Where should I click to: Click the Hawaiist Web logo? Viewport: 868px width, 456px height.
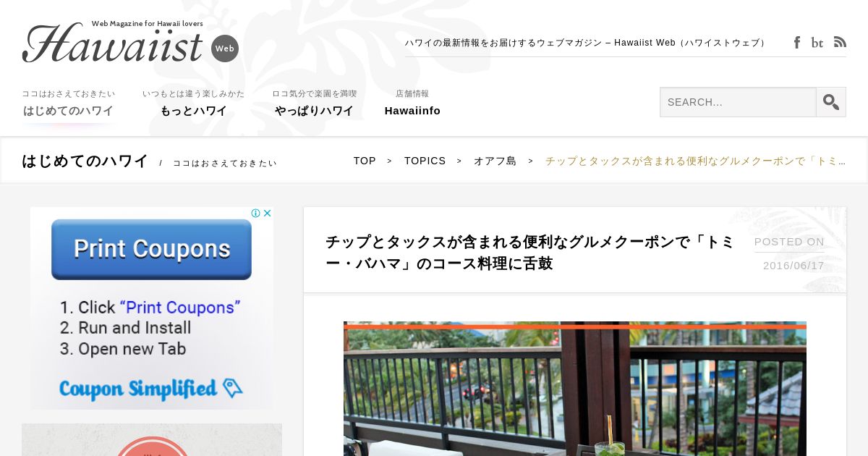coord(130,41)
